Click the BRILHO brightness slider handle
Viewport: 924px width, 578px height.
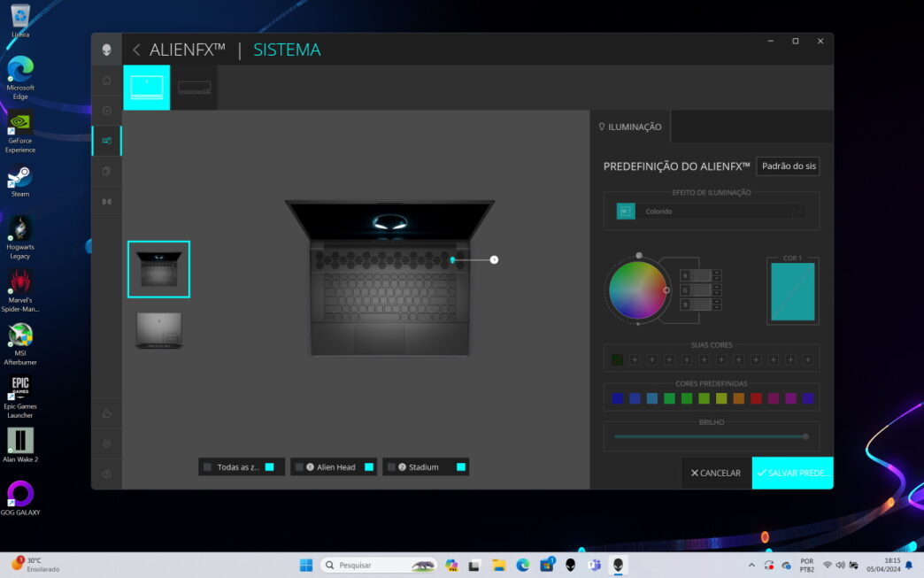click(805, 436)
